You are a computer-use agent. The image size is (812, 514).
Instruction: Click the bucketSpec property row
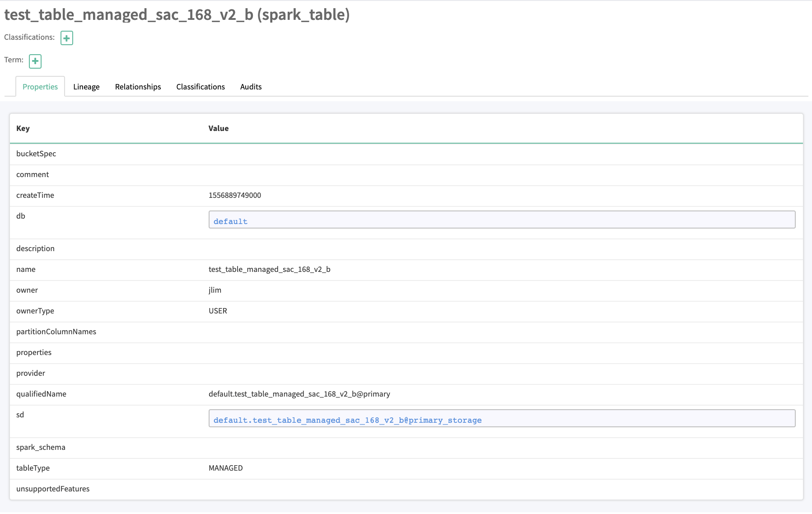pyautogui.click(x=36, y=154)
